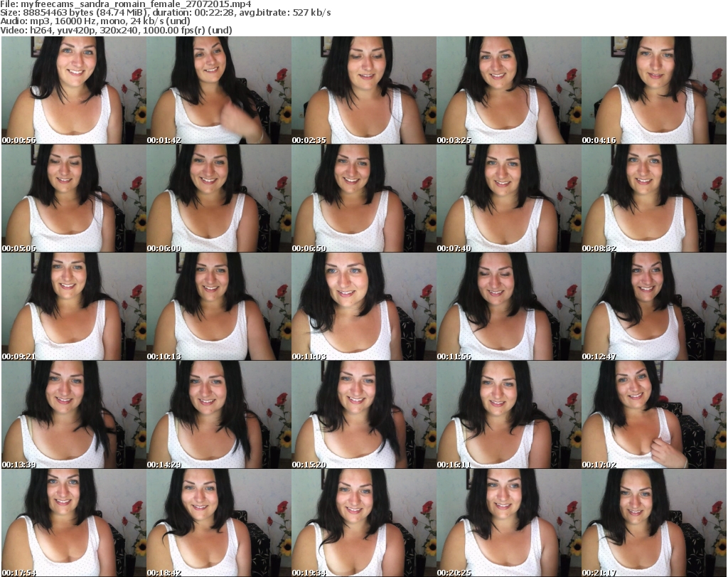Click the thumbnail stamped 00:11:03
The height and width of the screenshot is (577, 728).
(364, 307)
